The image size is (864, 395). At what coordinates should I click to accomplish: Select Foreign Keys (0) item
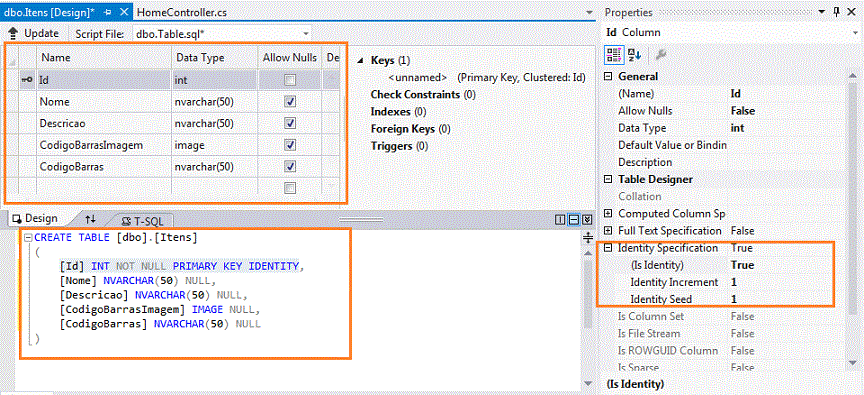[411, 129]
